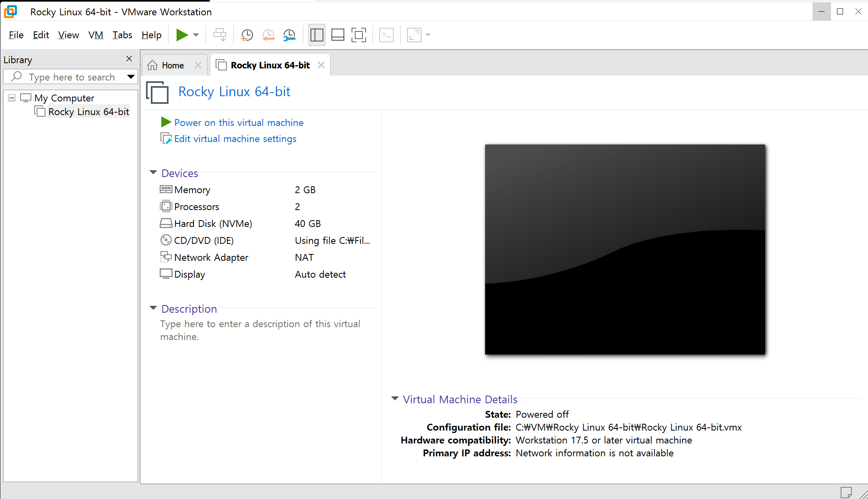
Task: Toggle the Show Library sidebar icon
Action: pyautogui.click(x=317, y=35)
